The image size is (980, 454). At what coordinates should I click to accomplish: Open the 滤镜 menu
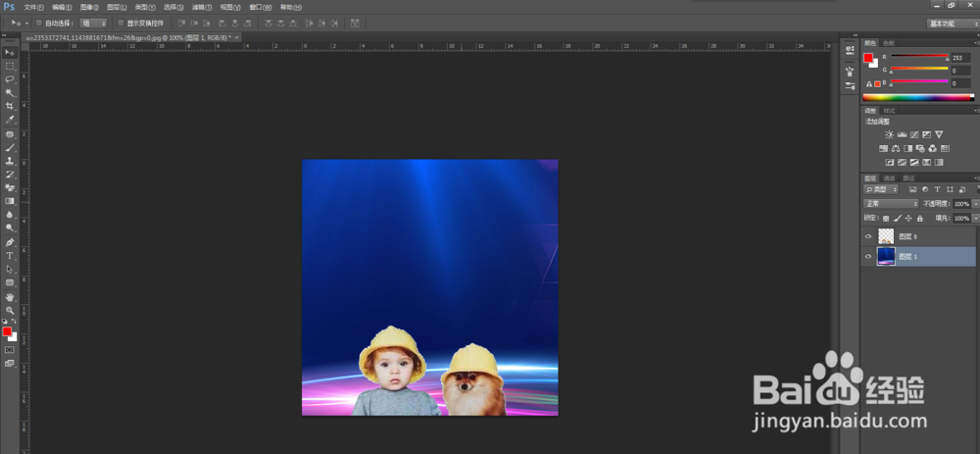pos(201,8)
